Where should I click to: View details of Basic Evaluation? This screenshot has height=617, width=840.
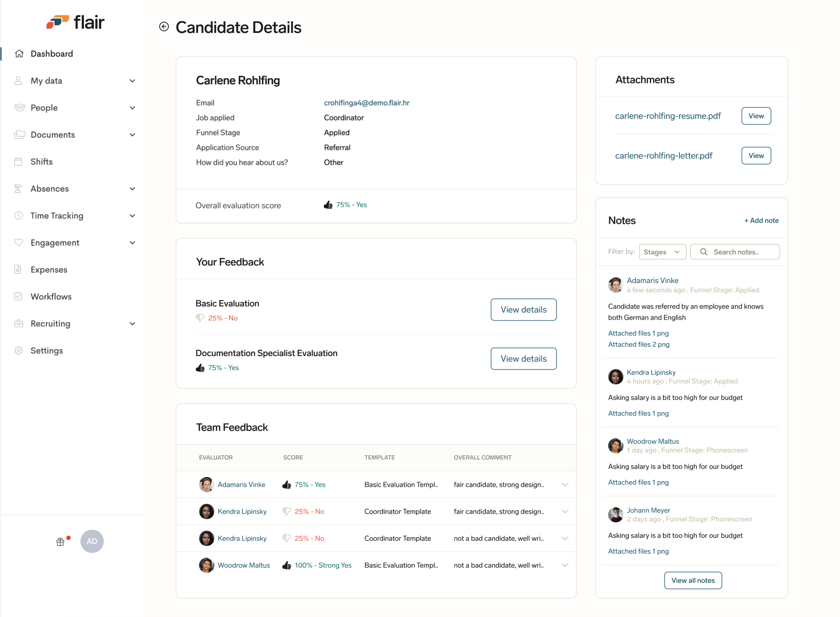(523, 310)
